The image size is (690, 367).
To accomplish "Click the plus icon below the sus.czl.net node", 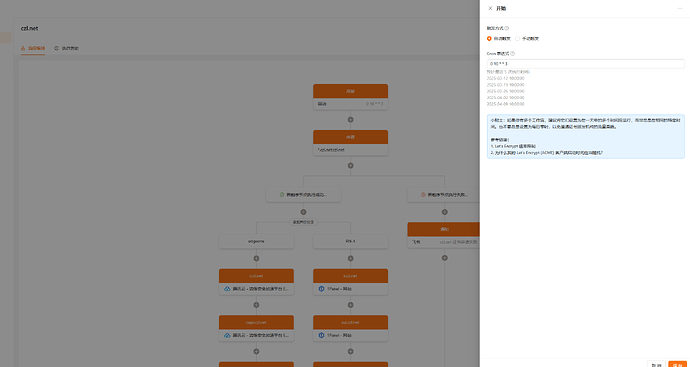I will coord(350,352).
